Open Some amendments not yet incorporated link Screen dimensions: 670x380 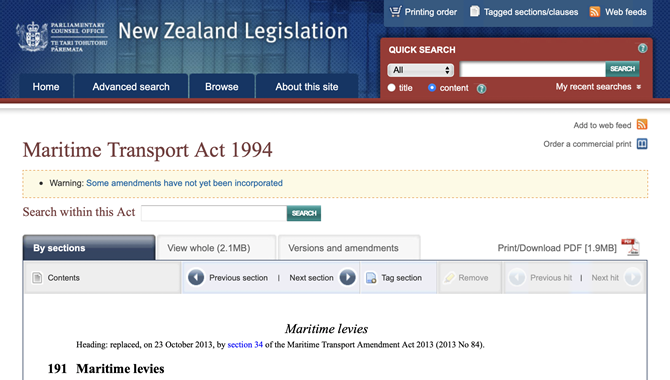pos(184,183)
